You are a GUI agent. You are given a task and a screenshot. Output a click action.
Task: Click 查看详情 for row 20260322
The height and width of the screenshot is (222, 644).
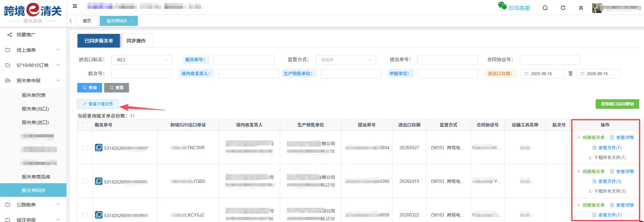(622, 205)
